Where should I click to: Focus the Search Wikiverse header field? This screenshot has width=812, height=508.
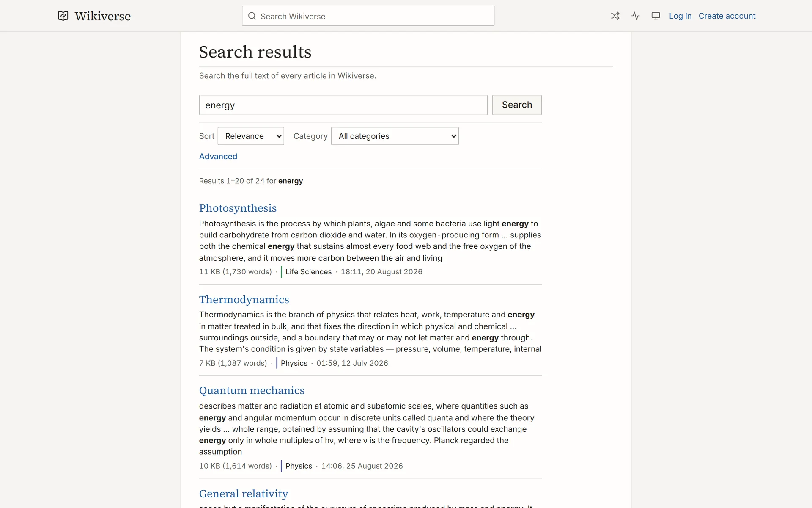tap(368, 16)
